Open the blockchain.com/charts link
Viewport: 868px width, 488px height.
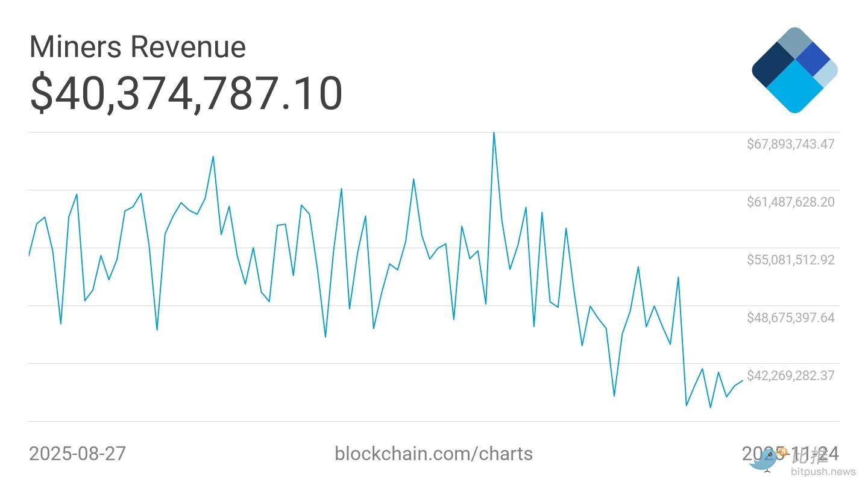point(433,453)
